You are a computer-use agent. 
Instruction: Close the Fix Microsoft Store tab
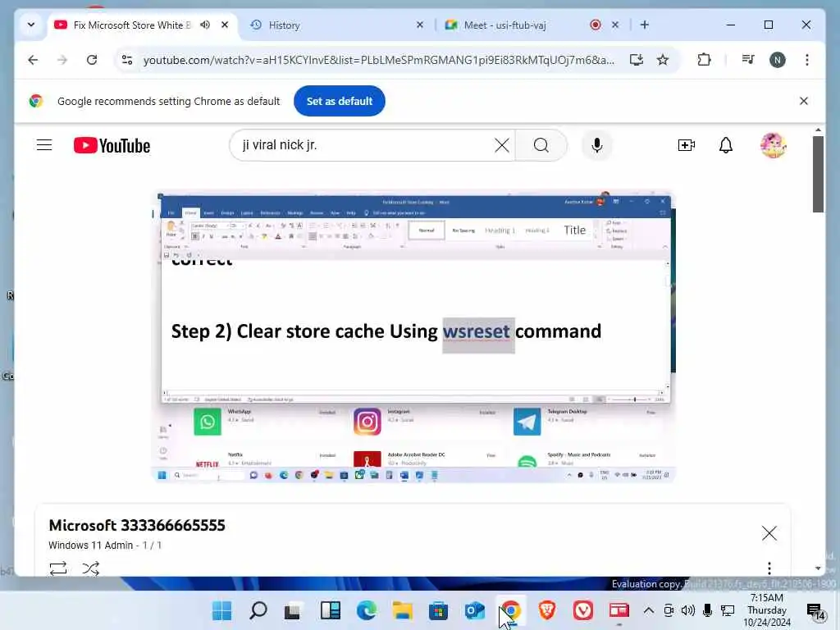tap(225, 25)
